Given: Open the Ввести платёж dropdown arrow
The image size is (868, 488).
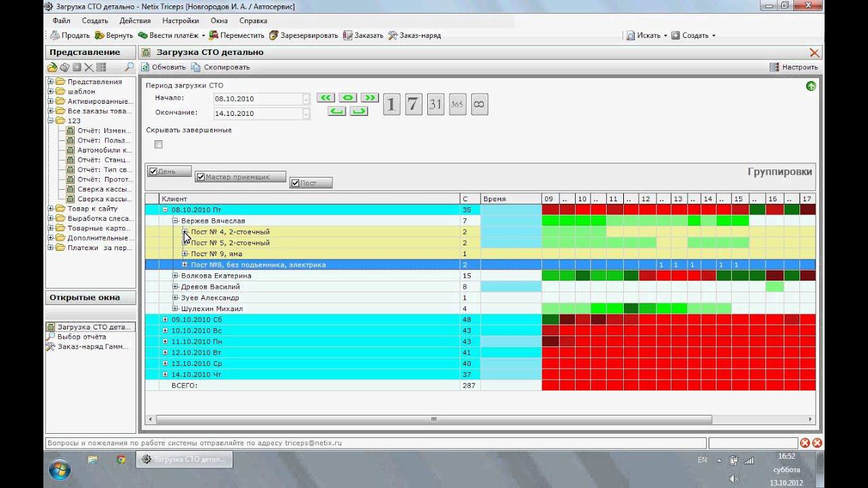Looking at the screenshot, I should click(204, 35).
